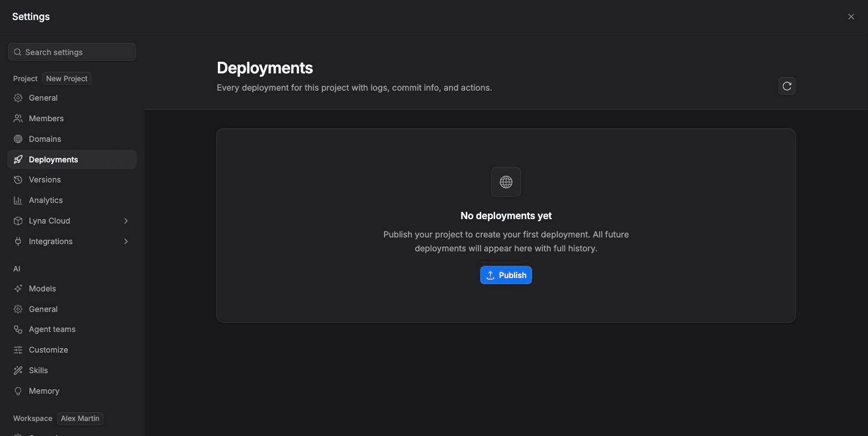The image size is (868, 436).
Task: Click the Alex Martin workspace badge
Action: point(80,418)
